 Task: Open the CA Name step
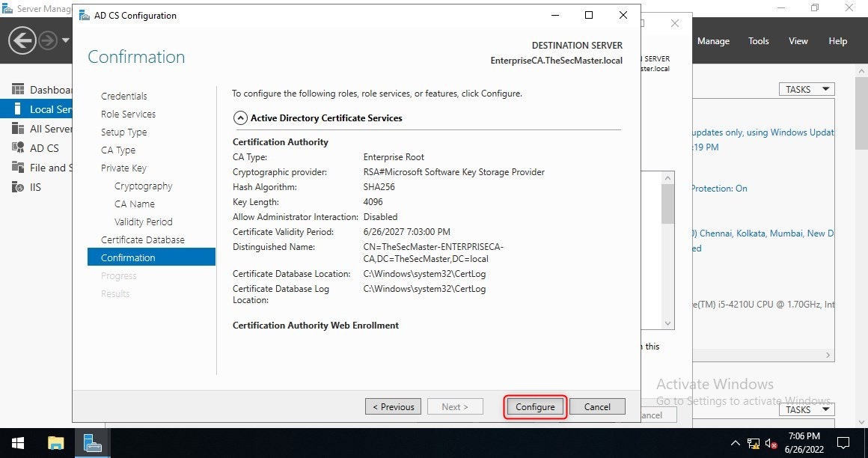[135, 204]
